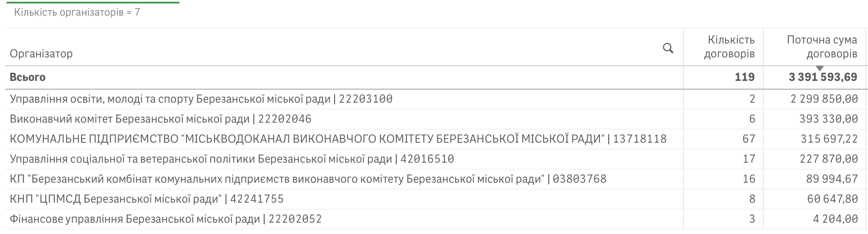This screenshot has width=868, height=234.
Task: Click sum value 2 299 850,00
Action: point(824,99)
